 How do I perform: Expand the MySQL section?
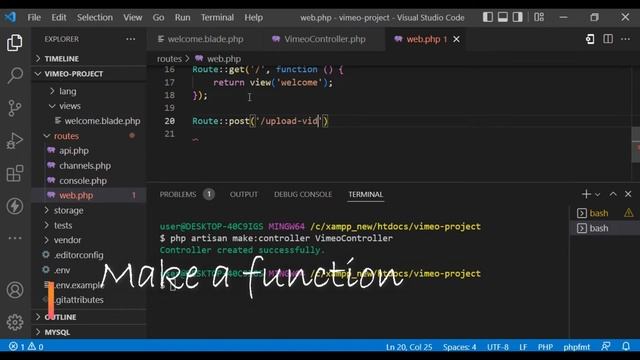point(89,332)
